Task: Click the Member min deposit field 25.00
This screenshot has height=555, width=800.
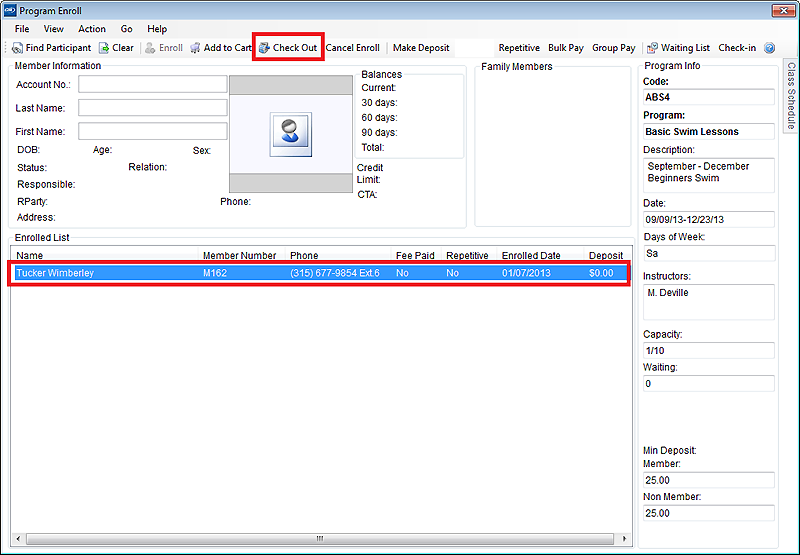Action: pos(709,480)
